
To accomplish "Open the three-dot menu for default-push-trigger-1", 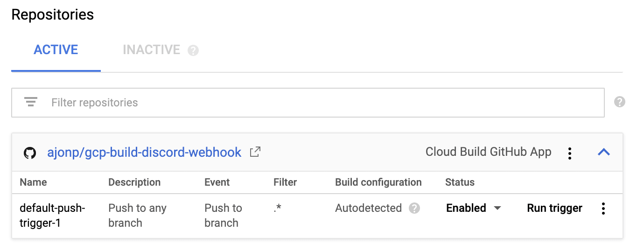I will coord(603,208).
